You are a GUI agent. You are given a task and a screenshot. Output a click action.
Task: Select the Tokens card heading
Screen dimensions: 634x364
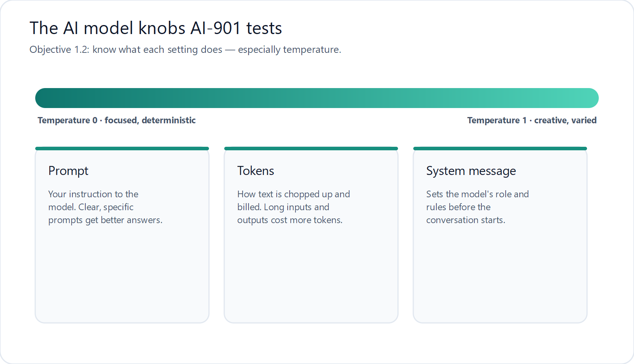[x=256, y=171]
